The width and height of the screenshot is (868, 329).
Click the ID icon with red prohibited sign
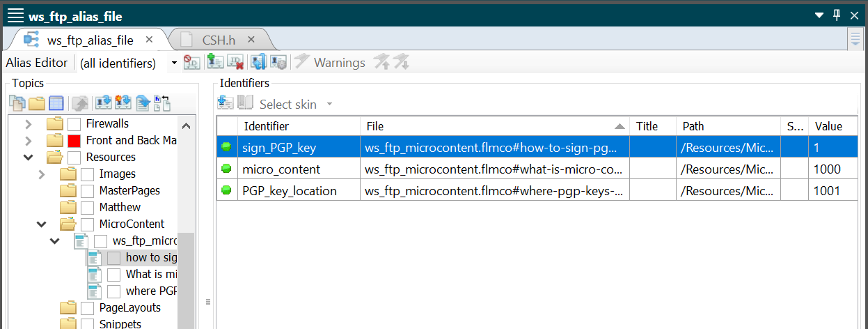click(191, 63)
